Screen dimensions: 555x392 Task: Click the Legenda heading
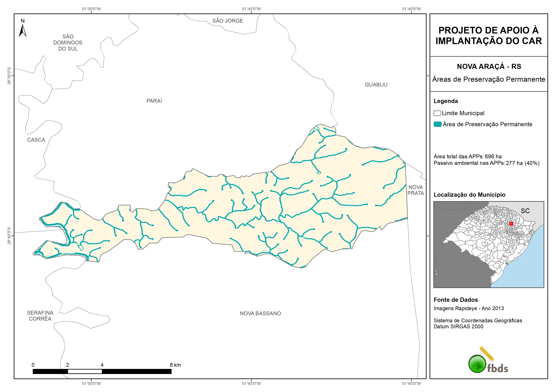[x=446, y=101]
